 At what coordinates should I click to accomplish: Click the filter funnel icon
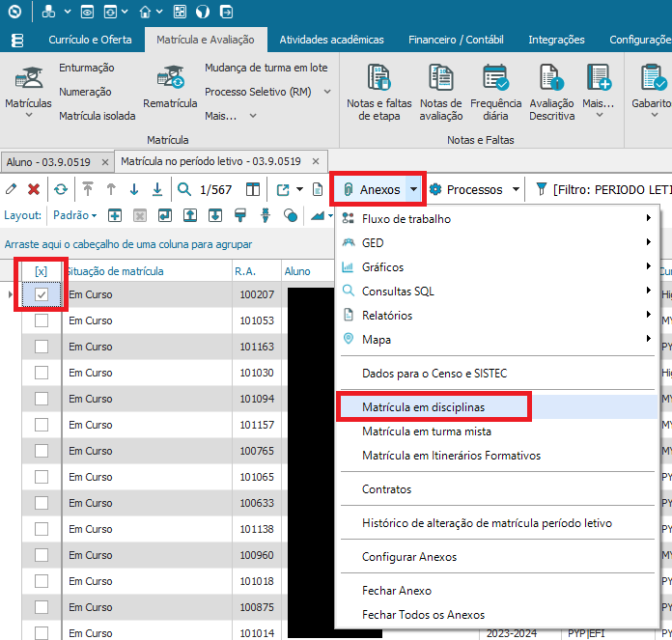click(542, 189)
